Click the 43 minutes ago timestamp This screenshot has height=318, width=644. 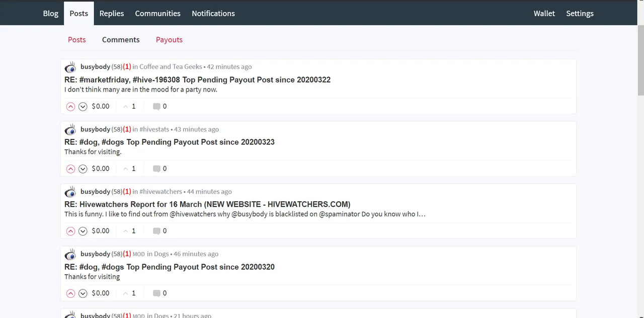pos(196,129)
